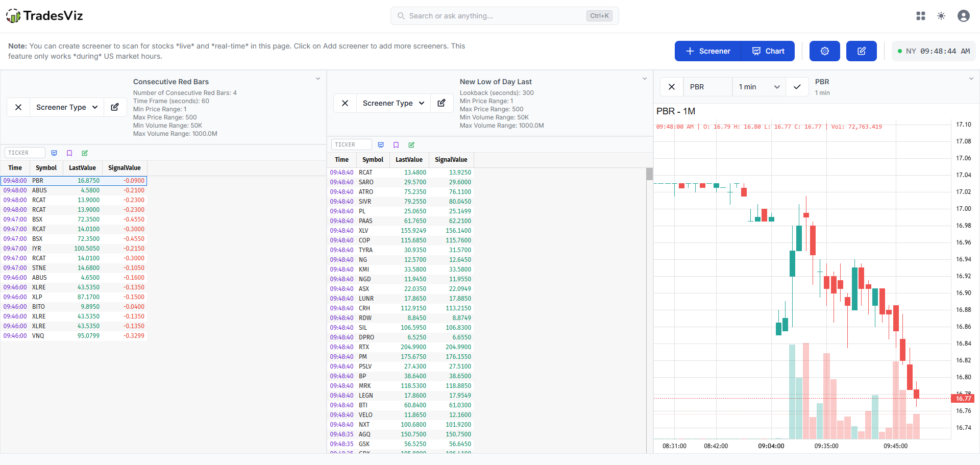Click bookmark icon above New Low table
This screenshot has height=465, width=980.
(396, 145)
